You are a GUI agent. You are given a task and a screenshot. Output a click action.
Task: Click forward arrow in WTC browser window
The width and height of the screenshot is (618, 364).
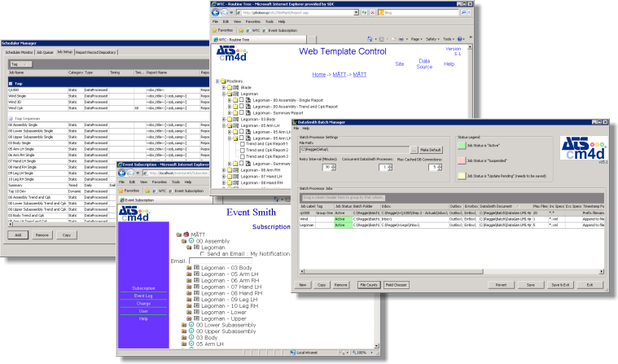(224, 12)
